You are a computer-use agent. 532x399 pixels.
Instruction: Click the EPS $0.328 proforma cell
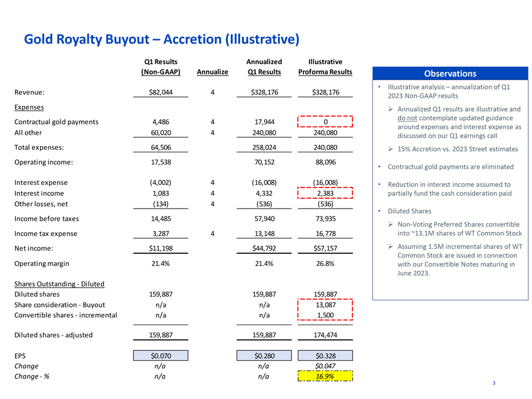coord(325,355)
